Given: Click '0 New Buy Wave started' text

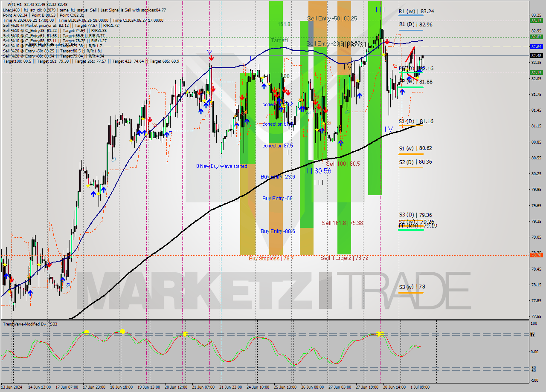Looking at the screenshot, I should [x=221, y=166].
